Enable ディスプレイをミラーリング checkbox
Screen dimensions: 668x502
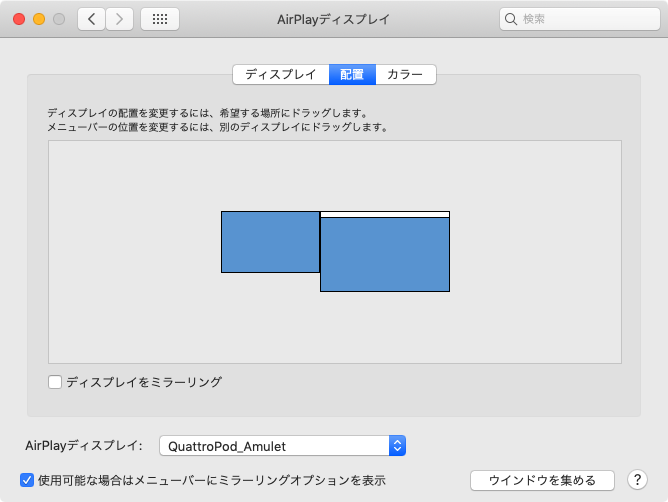[55, 382]
